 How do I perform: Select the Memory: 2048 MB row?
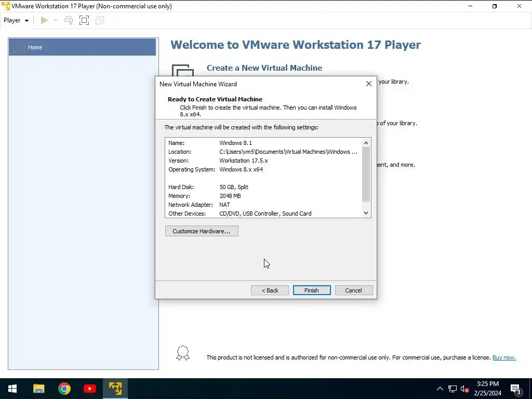pos(263,196)
